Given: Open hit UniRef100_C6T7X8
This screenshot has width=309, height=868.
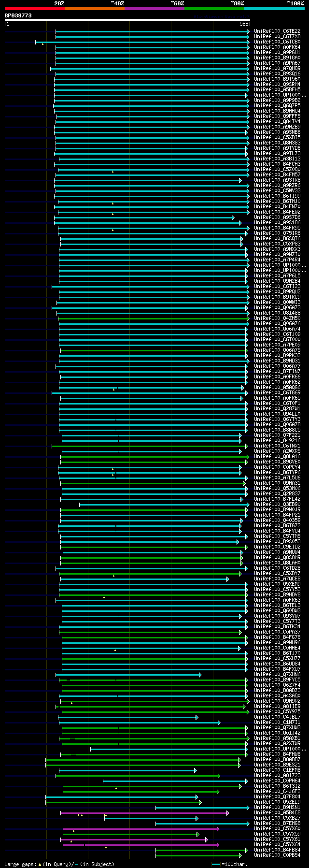Looking at the screenshot, I should point(277,36).
